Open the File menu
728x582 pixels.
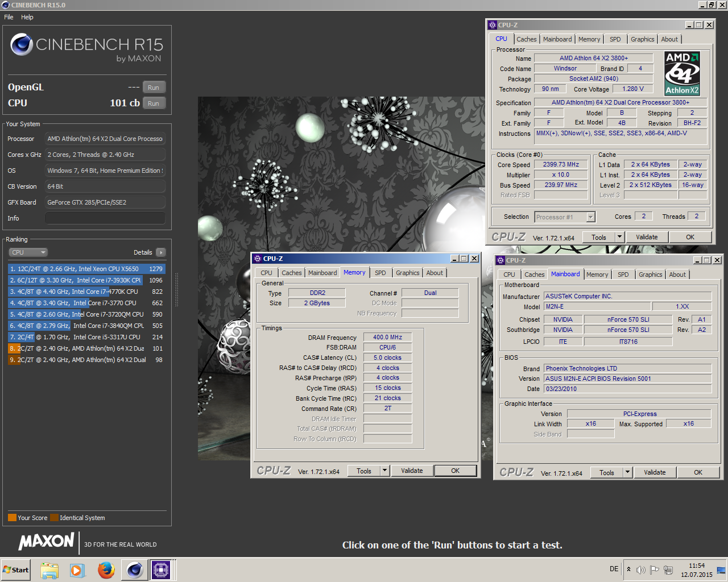[x=9, y=17]
